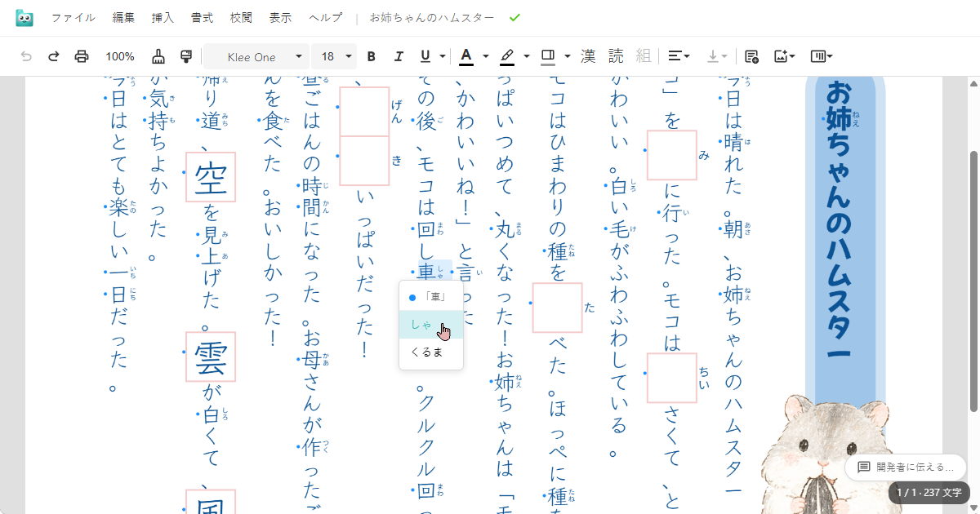This screenshot has width=980, height=514.
Task: Click the document title お姉ちゃんのハムスター
Action: (431, 17)
